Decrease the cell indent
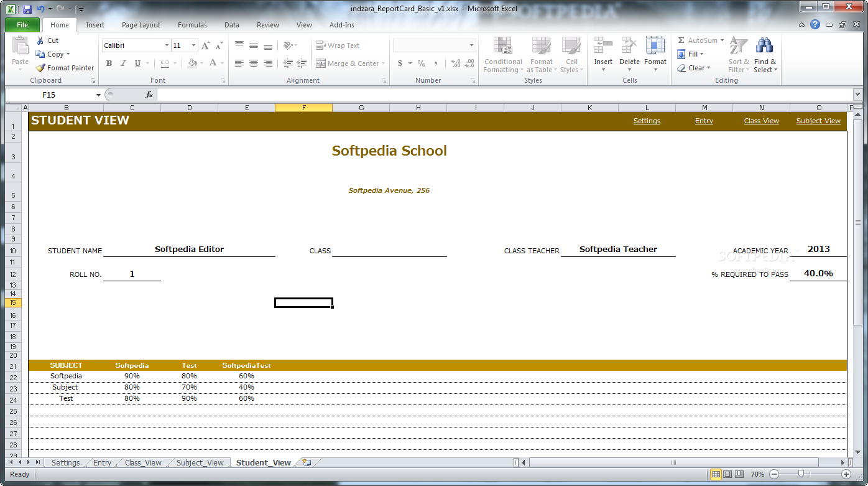Viewport: 868px width, 486px height. point(288,63)
